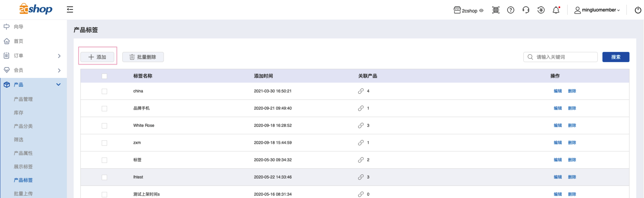Collapse the 产品 products menu chevron
This screenshot has width=644, height=198.
(58, 84)
